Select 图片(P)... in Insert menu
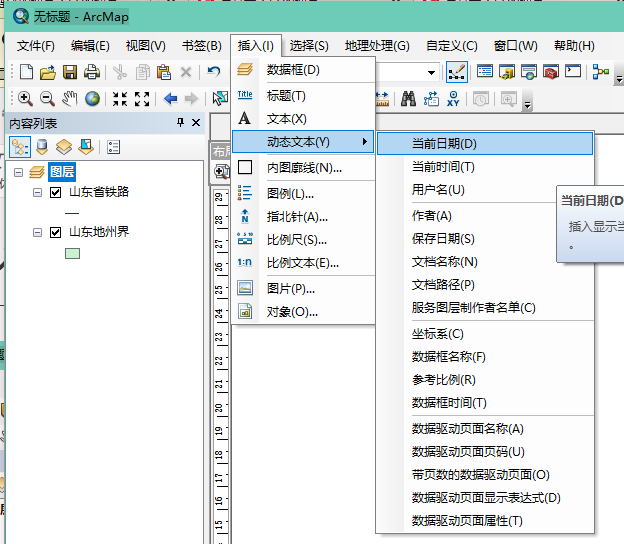 click(303, 289)
